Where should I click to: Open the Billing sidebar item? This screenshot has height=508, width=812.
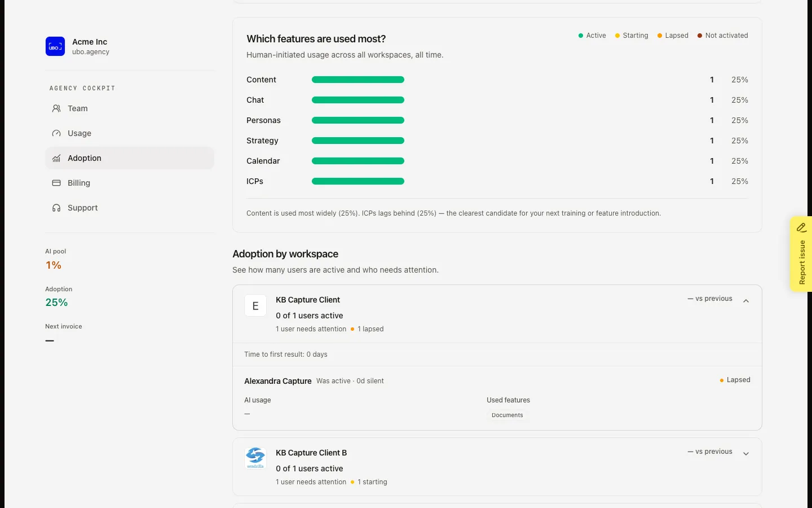[x=130, y=183]
